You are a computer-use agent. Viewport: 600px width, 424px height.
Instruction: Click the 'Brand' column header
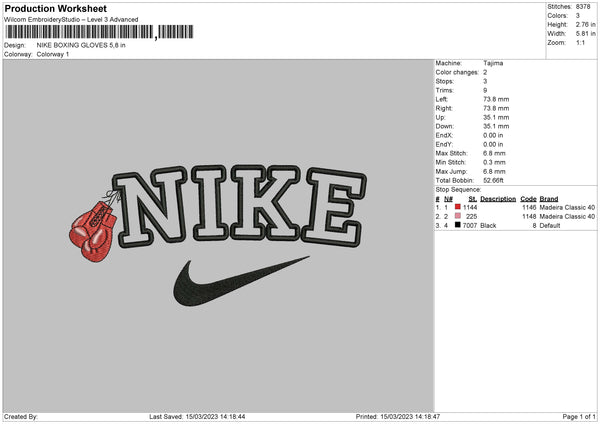tap(549, 199)
